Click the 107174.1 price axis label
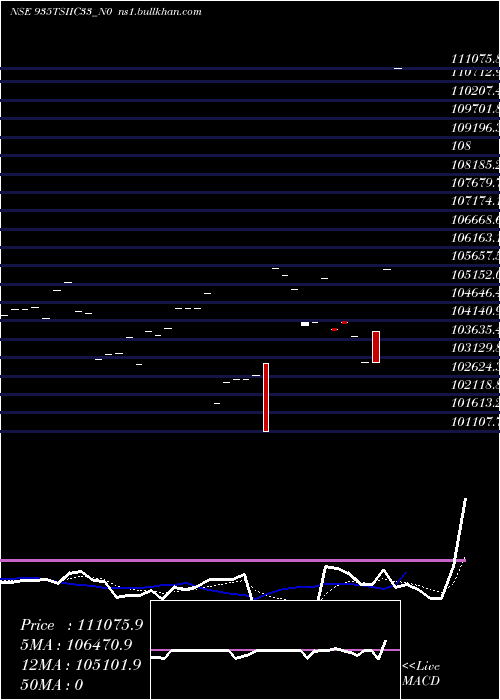The width and height of the screenshot is (500, 700). click(475, 201)
